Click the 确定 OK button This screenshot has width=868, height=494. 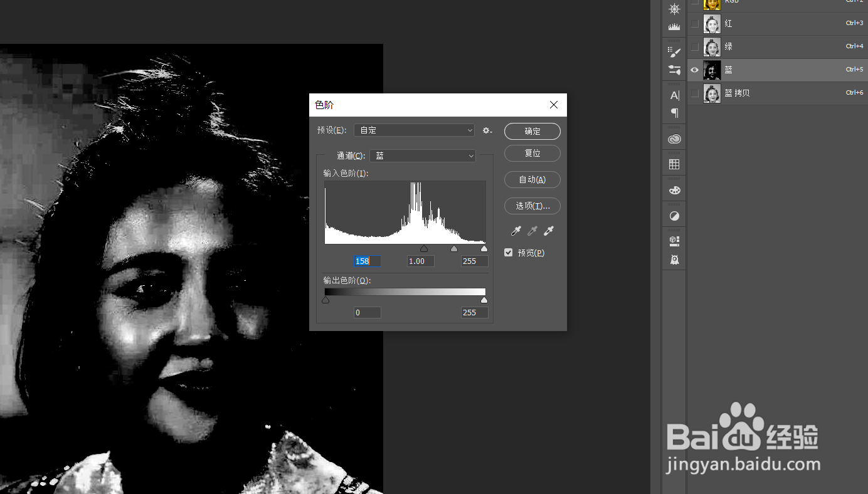click(532, 131)
